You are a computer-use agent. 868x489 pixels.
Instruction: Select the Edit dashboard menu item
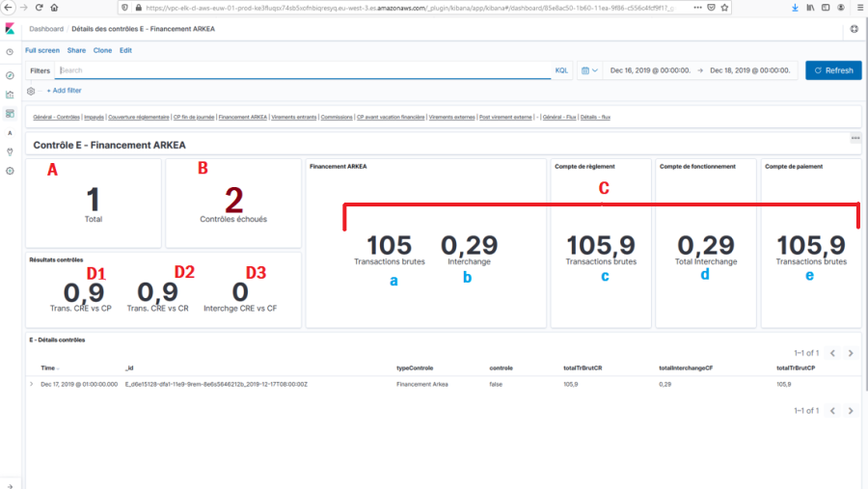(125, 50)
